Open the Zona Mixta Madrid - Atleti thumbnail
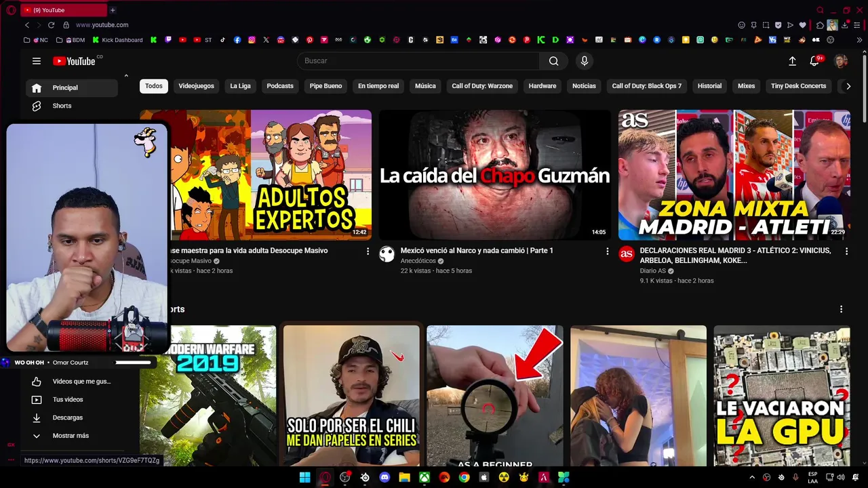The width and height of the screenshot is (868, 488). [x=734, y=175]
